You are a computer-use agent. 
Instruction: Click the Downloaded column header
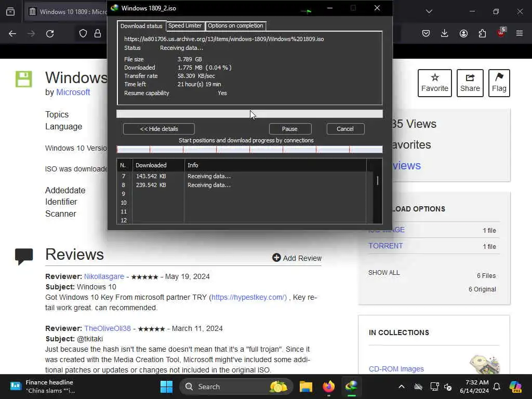[x=158, y=165]
